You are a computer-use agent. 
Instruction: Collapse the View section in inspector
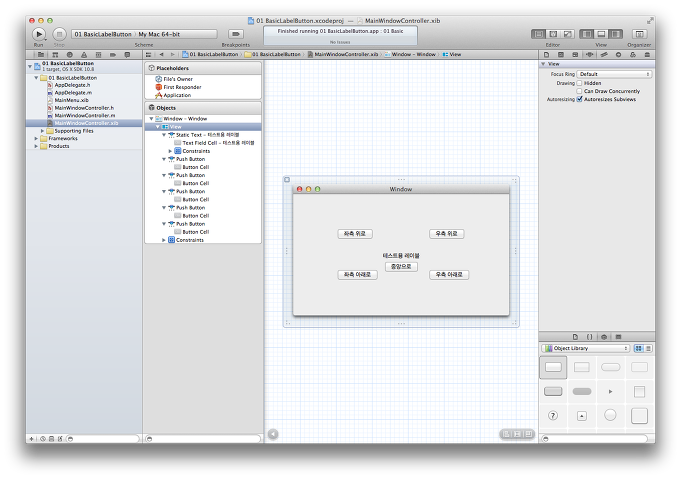point(543,64)
